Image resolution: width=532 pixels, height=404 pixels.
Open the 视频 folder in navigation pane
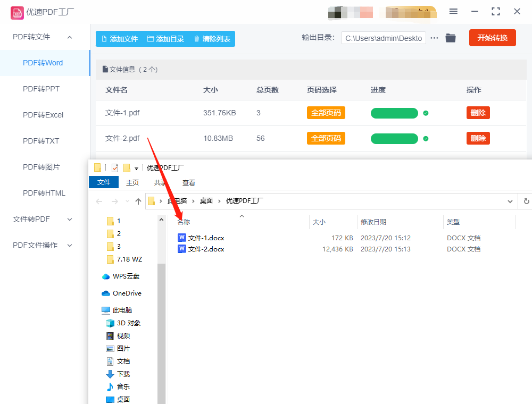coord(118,336)
